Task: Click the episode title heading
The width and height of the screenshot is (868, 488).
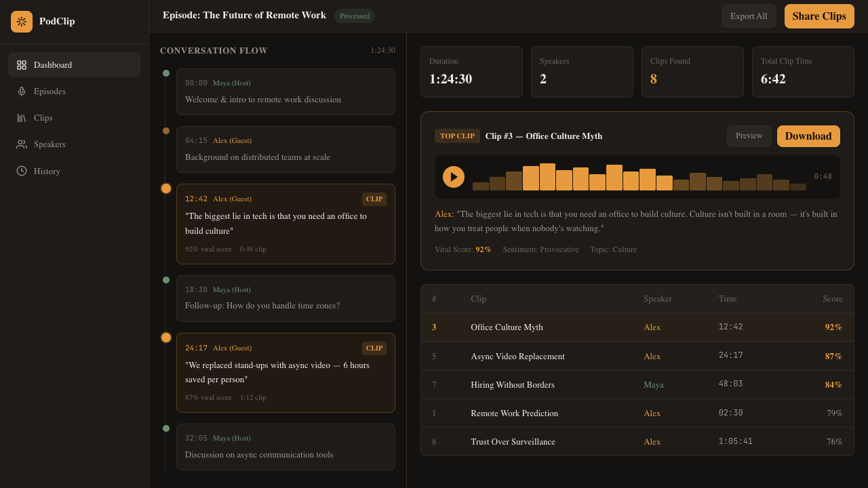Action: coord(244,15)
